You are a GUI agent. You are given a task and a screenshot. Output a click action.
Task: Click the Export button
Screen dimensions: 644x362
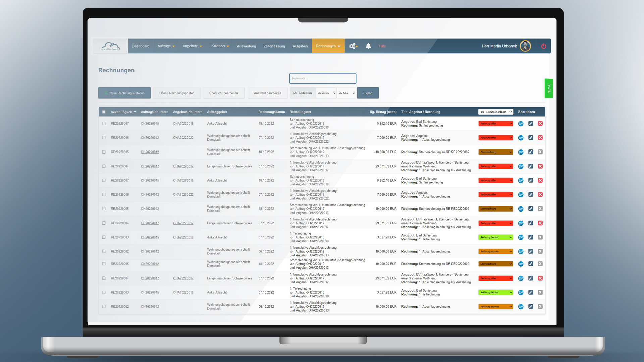(x=368, y=93)
